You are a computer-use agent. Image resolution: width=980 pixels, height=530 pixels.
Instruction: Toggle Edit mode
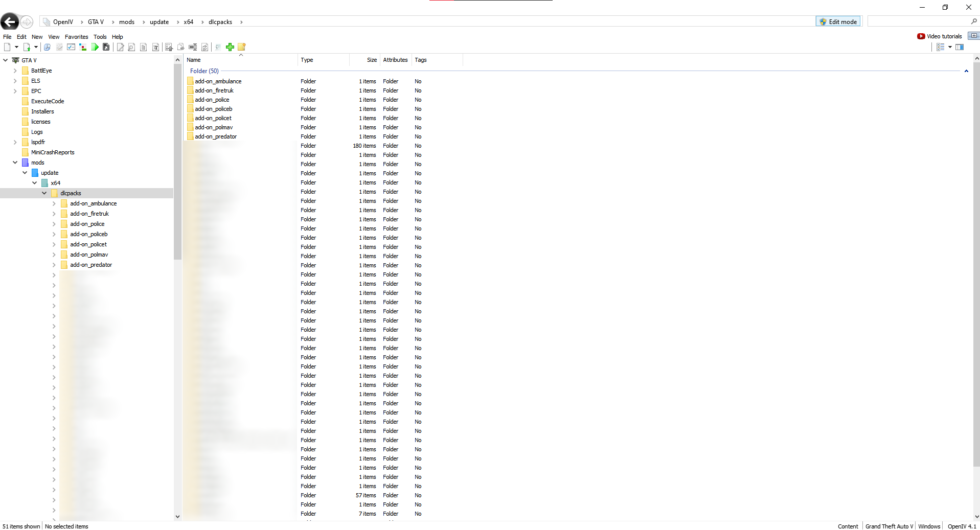click(x=838, y=21)
